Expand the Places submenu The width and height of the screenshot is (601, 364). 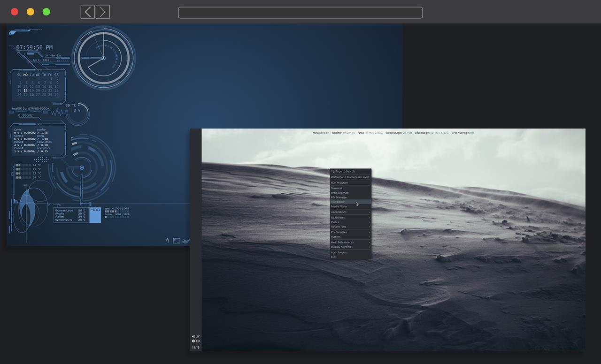click(x=350, y=222)
